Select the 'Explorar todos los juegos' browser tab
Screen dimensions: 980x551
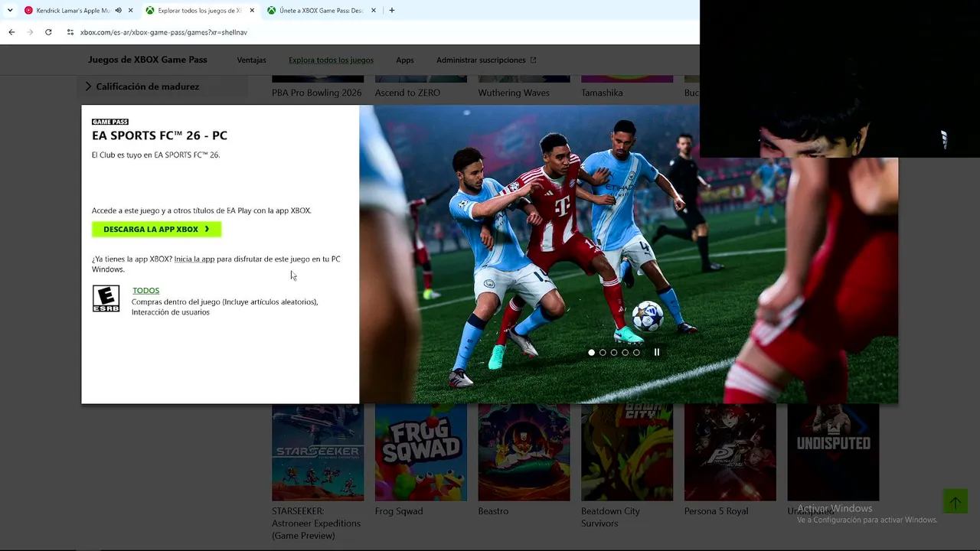point(199,11)
